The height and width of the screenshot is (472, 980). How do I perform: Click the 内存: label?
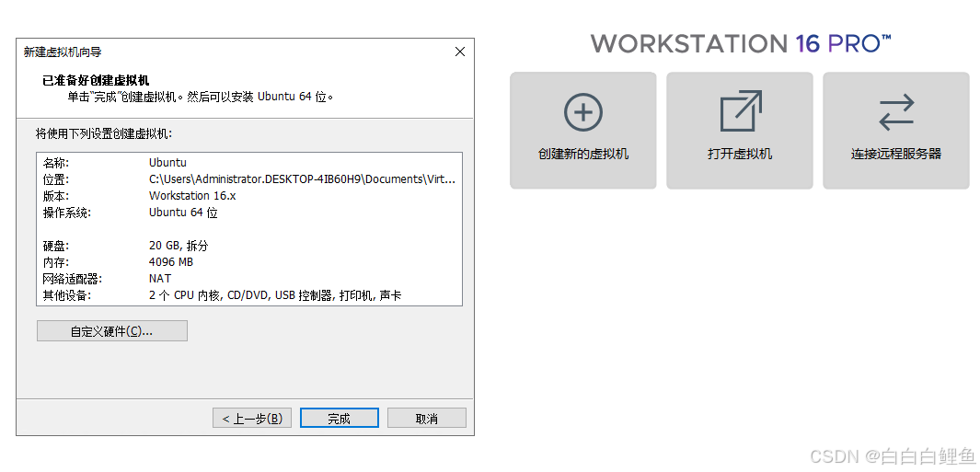pyautogui.click(x=55, y=262)
